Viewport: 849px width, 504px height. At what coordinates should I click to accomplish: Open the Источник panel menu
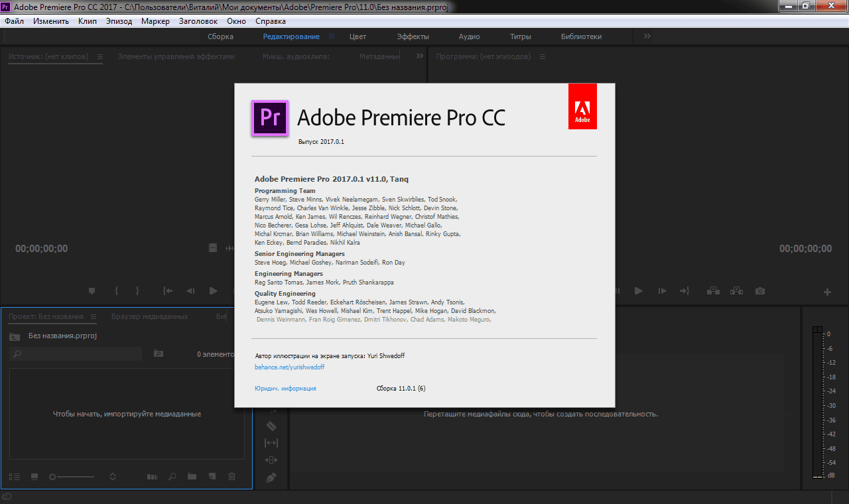tap(99, 57)
